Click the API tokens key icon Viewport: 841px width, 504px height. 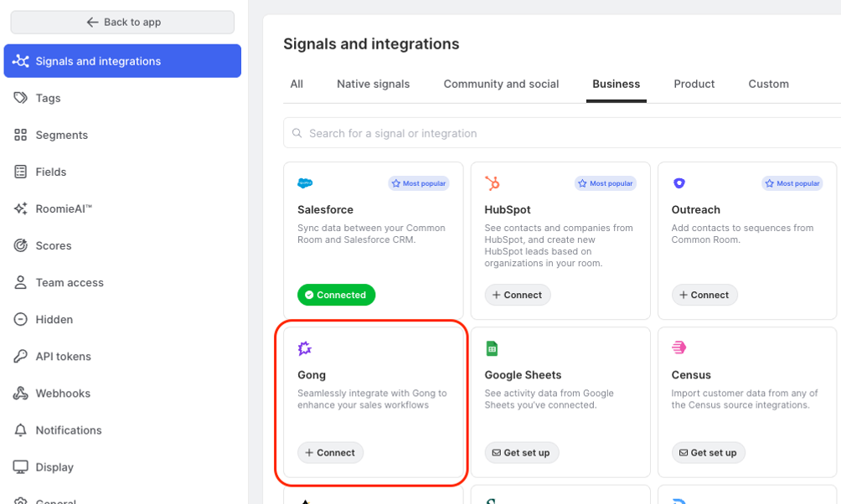pyautogui.click(x=20, y=356)
